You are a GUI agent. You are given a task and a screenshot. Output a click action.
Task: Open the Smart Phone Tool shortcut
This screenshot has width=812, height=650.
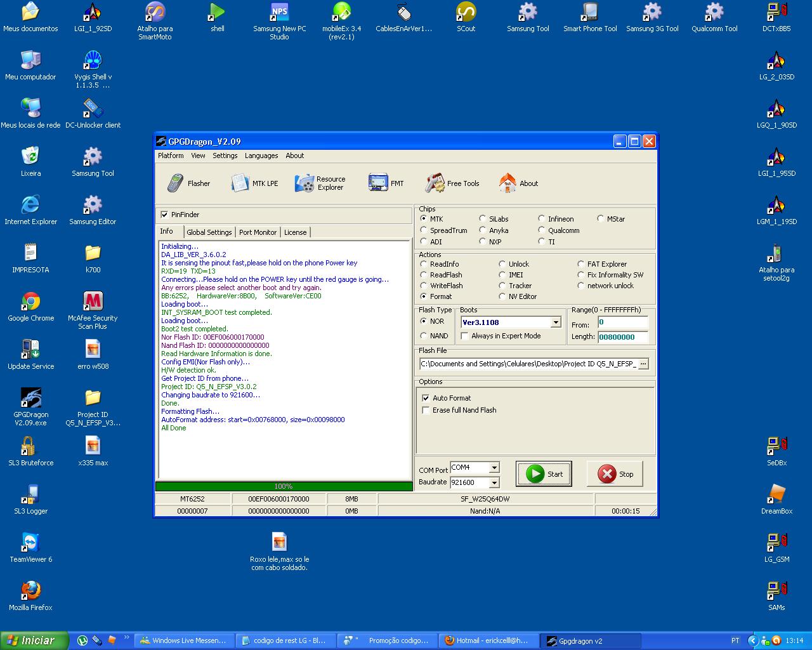click(590, 17)
